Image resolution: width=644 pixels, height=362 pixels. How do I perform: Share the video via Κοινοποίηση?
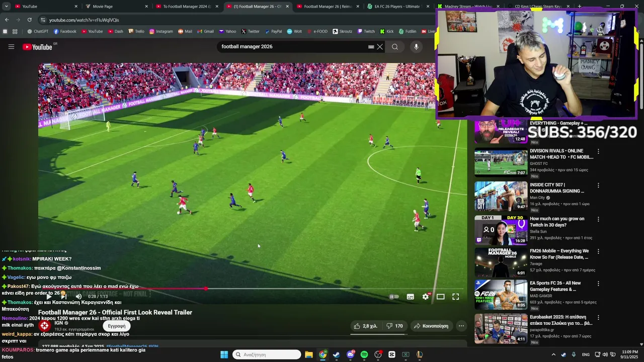pos(431,326)
